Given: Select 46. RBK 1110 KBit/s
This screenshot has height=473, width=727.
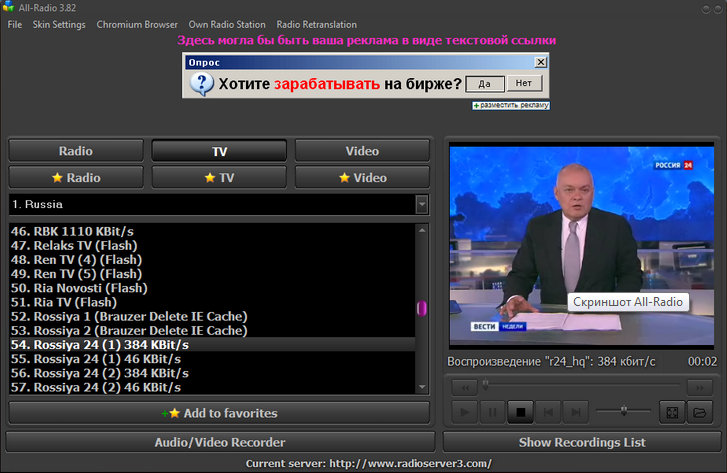Looking at the screenshot, I should coord(212,231).
